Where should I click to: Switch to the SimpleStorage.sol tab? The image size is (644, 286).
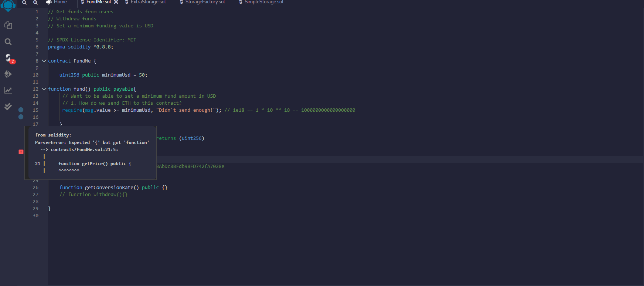261,2
